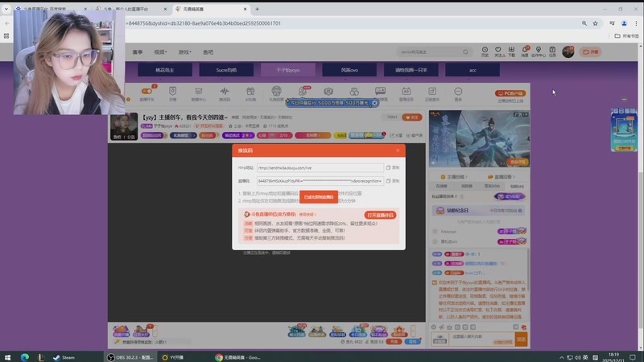Click the emoji icon in chat toolbar
Image resolution: width=644 pixels, height=362 pixels.
[434, 327]
